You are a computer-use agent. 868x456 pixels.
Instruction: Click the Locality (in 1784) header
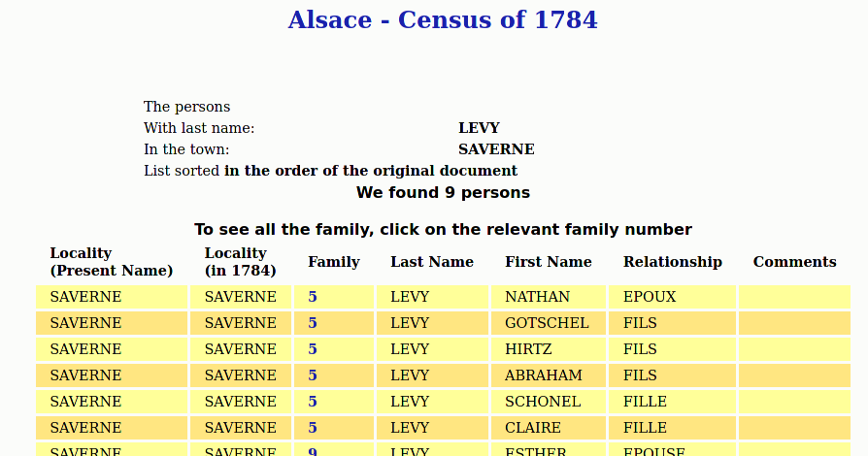click(x=240, y=262)
